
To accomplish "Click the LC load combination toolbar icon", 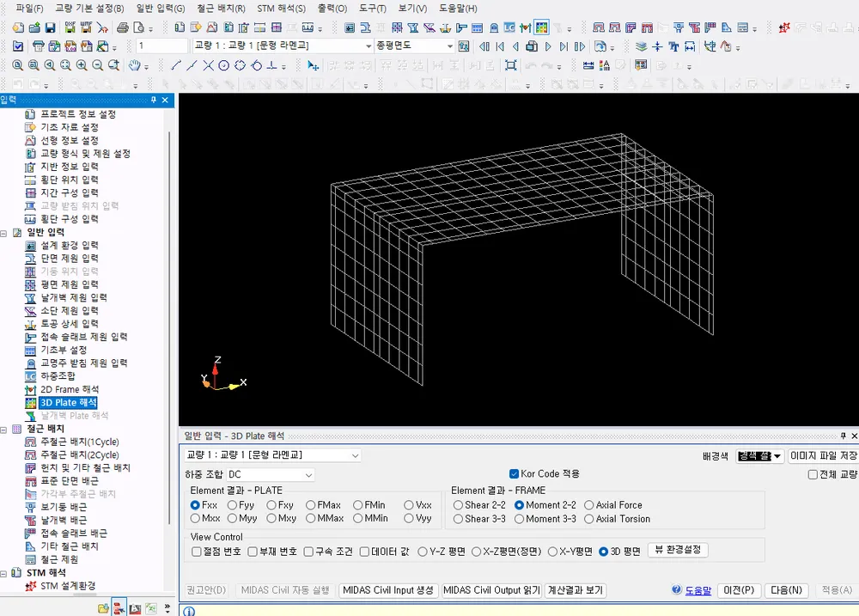I will tap(509, 27).
